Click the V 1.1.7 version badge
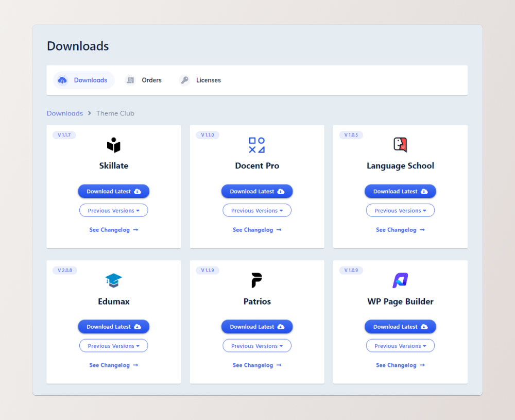The width and height of the screenshot is (515, 420). click(x=64, y=135)
